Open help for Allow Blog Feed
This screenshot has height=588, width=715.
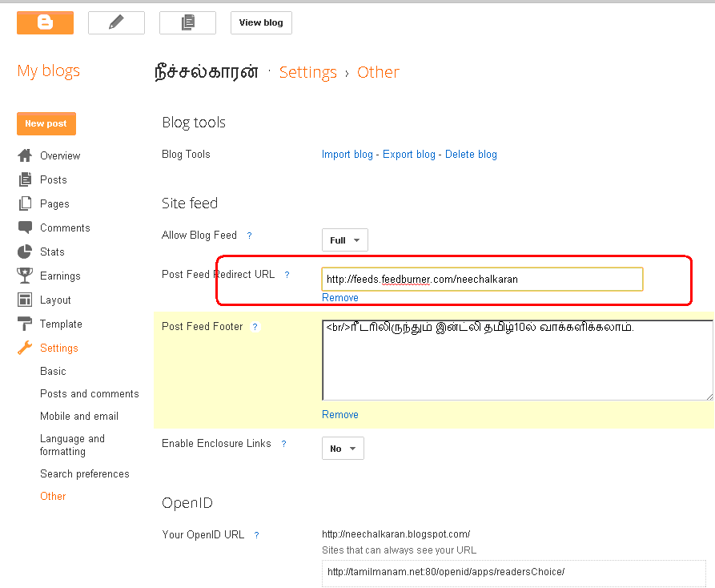[250, 236]
